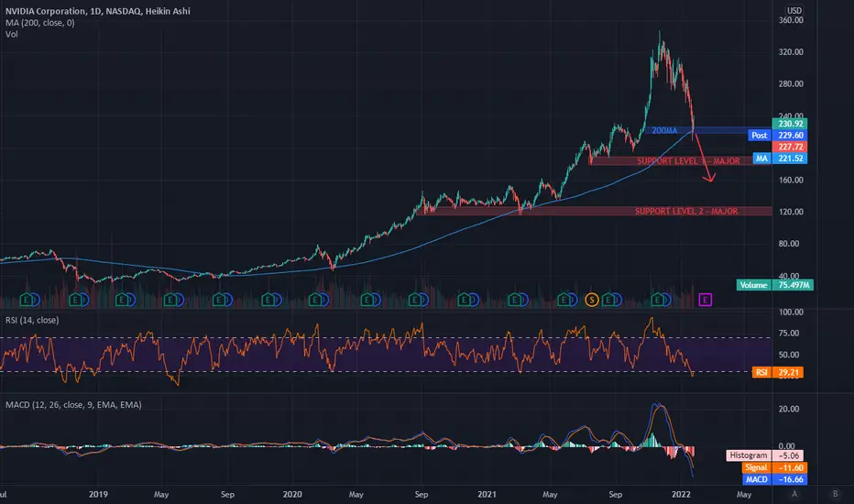
Task: Click the 320.00 price axis value
Action: tap(791, 51)
